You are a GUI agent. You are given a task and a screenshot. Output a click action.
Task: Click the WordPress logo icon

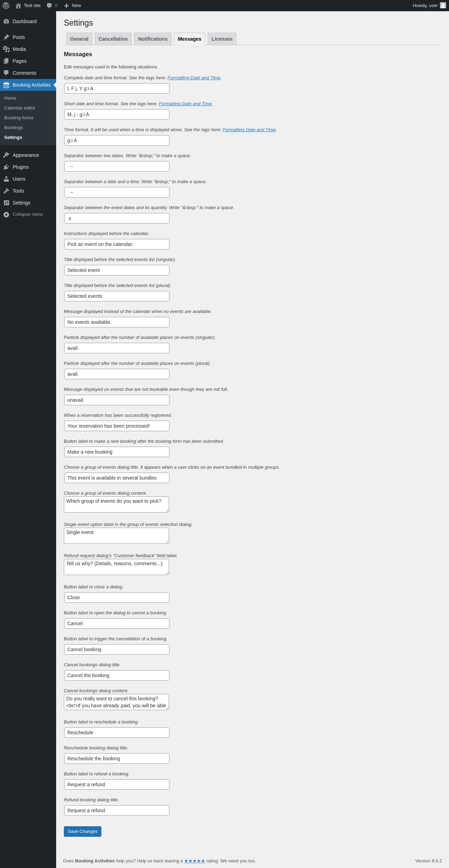coord(6,6)
